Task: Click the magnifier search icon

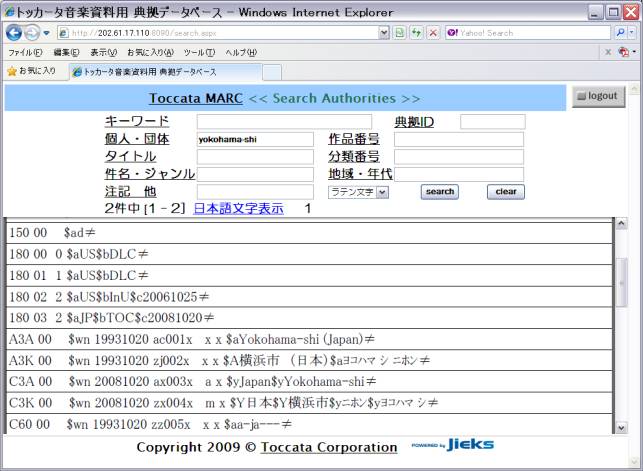Action: (620, 32)
